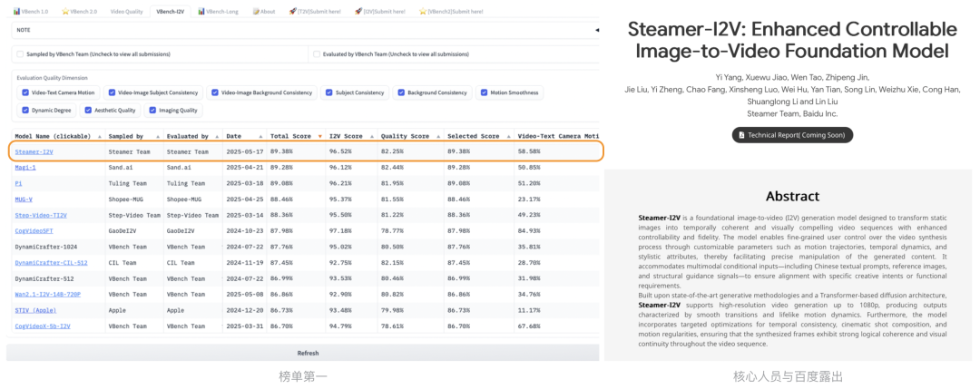
Task: Uncheck the Background Consistency checkbox
Action: pyautogui.click(x=402, y=92)
